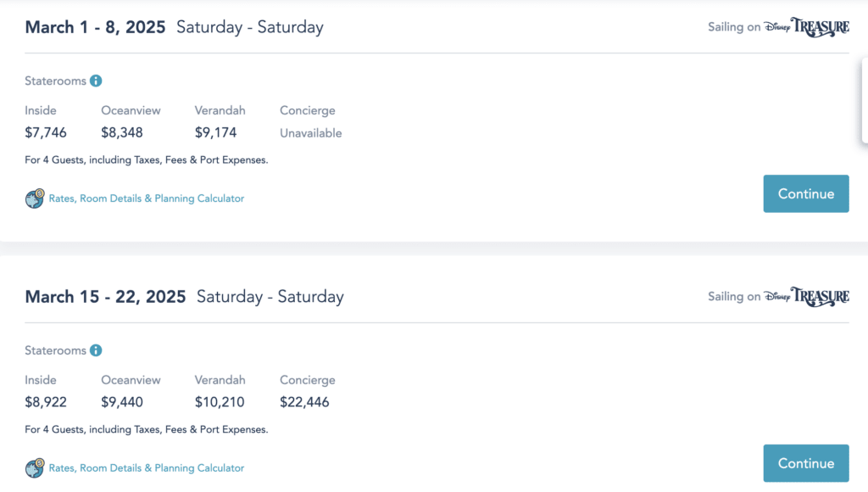The image size is (868, 492).
Task: Click the March 1 - 8, 2025 heading
Action: coord(93,27)
